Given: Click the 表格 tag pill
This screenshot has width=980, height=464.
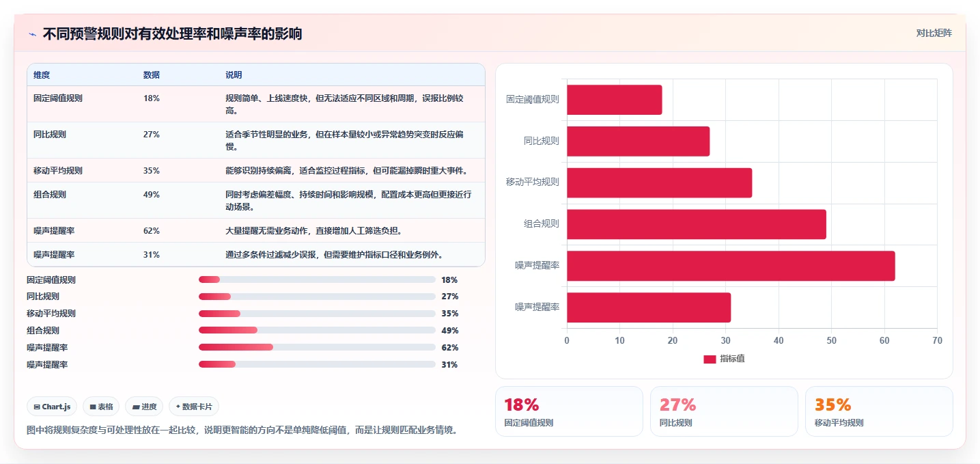Looking at the screenshot, I should 101,407.
